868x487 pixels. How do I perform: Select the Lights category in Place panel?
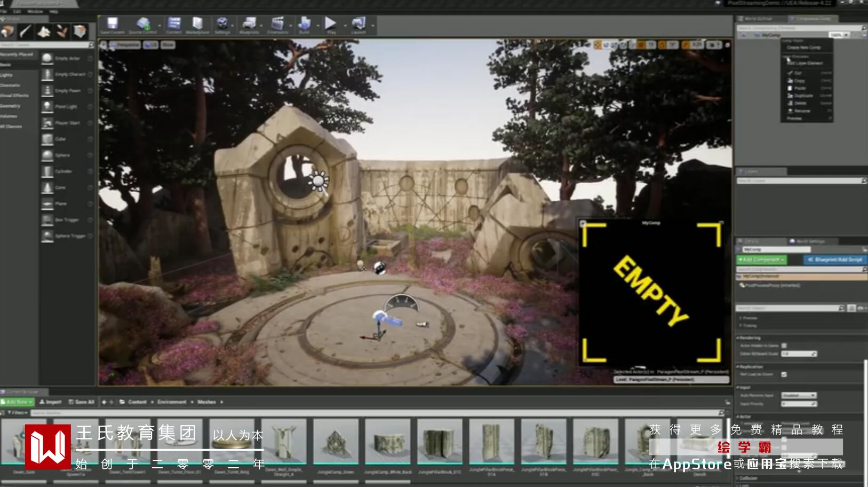coord(6,75)
